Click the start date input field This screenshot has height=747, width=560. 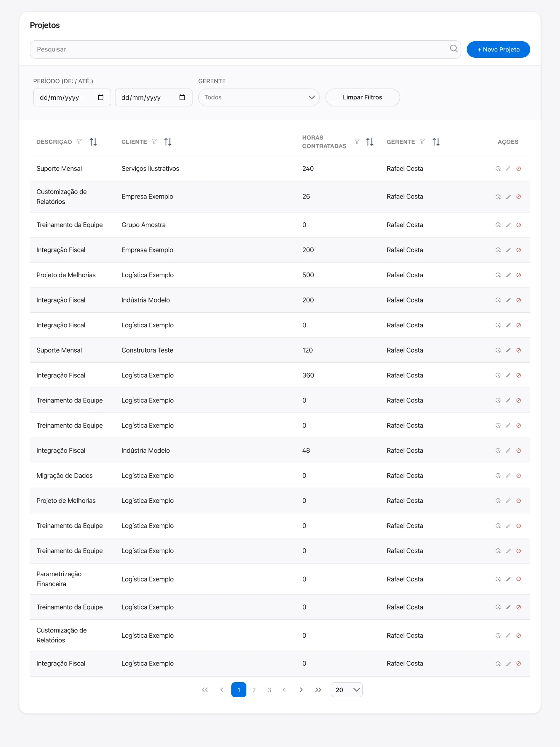point(72,97)
